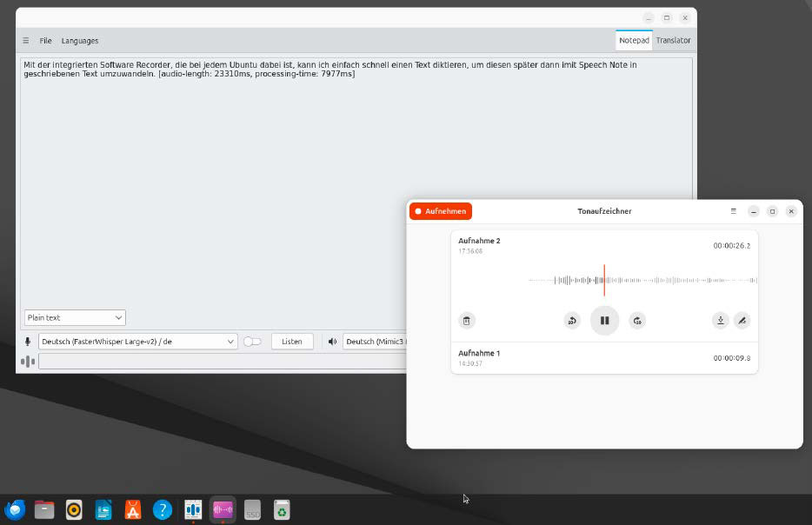Open the Deutsch Mimic3 voice dropdown
Image resolution: width=812 pixels, height=525 pixels.
pyautogui.click(x=375, y=342)
